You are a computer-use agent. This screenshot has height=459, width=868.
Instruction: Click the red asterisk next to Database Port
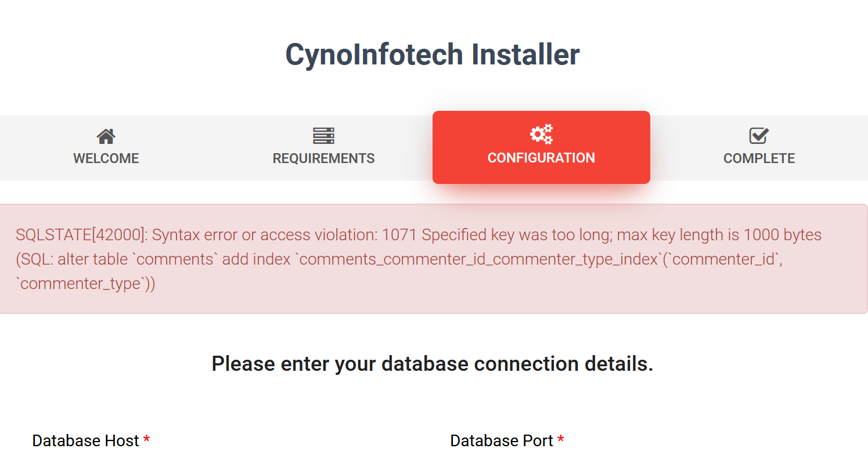560,440
